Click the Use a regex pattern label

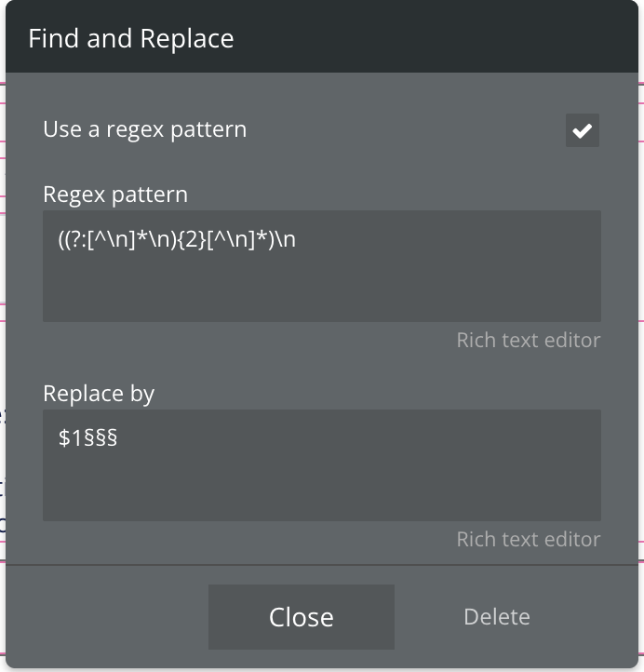click(x=145, y=129)
